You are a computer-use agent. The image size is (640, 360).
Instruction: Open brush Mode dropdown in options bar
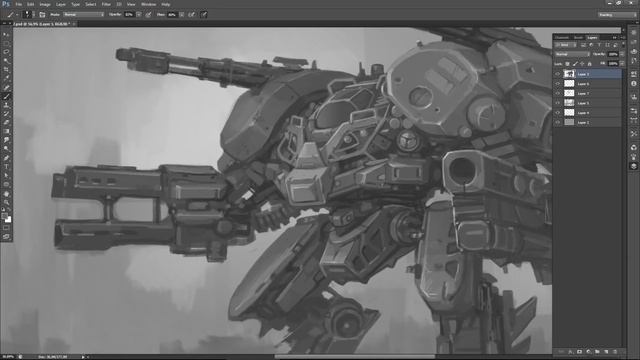coord(84,15)
